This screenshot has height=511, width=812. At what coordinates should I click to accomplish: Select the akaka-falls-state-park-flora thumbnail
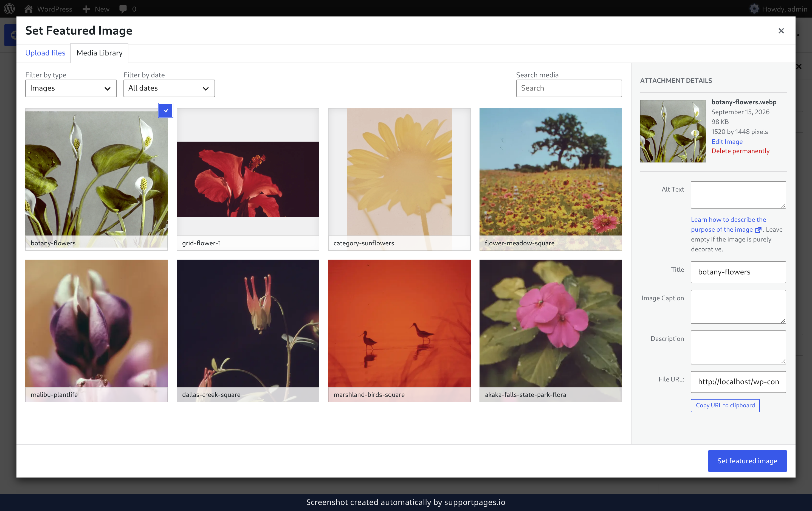pyautogui.click(x=551, y=330)
